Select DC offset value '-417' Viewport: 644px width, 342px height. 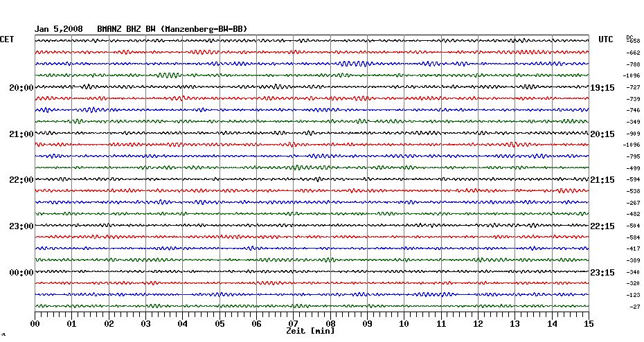pyautogui.click(x=633, y=249)
